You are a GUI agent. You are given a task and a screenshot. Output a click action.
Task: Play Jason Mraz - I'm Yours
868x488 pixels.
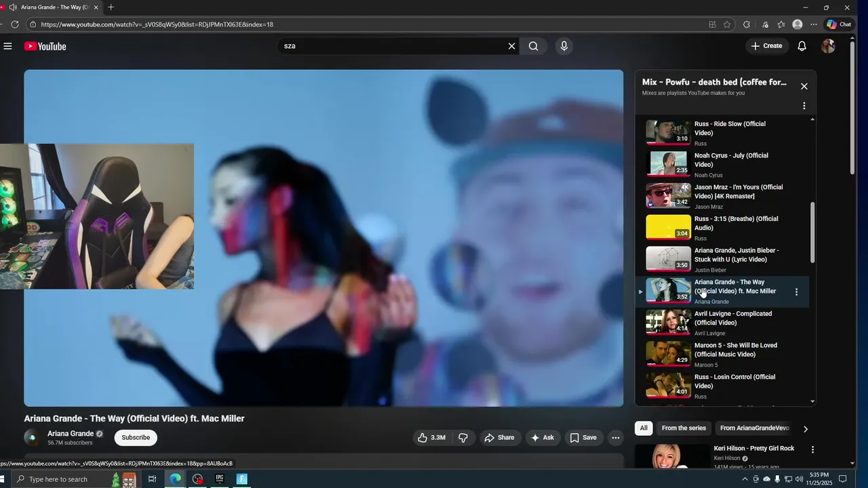[723, 197]
